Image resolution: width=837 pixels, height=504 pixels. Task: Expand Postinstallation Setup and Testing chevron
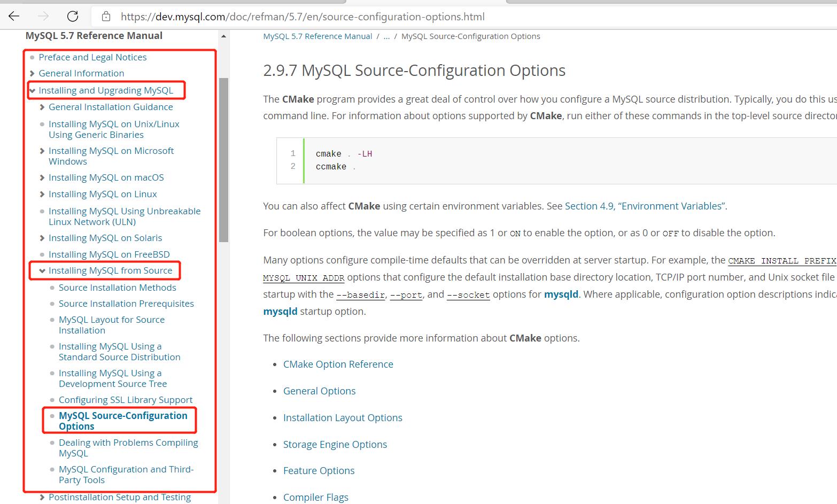pyautogui.click(x=42, y=497)
